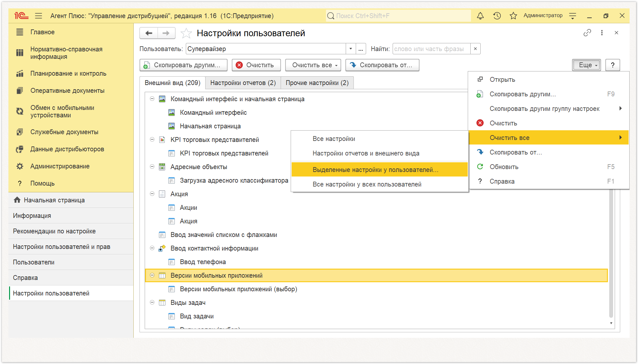Open the history clock icon
This screenshot has width=638, height=364.
[x=497, y=16]
